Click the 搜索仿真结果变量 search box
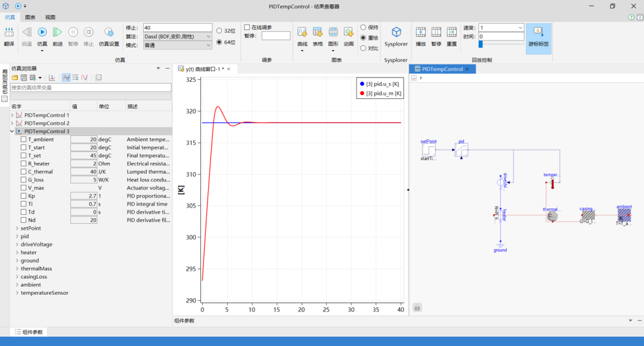 tap(91, 88)
